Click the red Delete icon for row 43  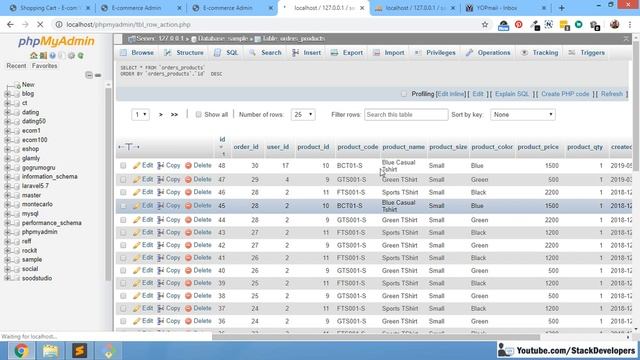[188, 233]
